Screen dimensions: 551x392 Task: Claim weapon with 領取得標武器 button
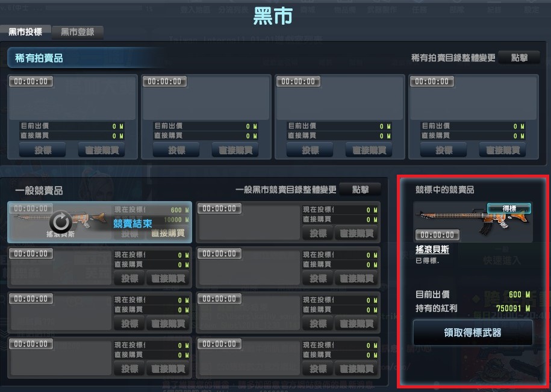pos(473,332)
